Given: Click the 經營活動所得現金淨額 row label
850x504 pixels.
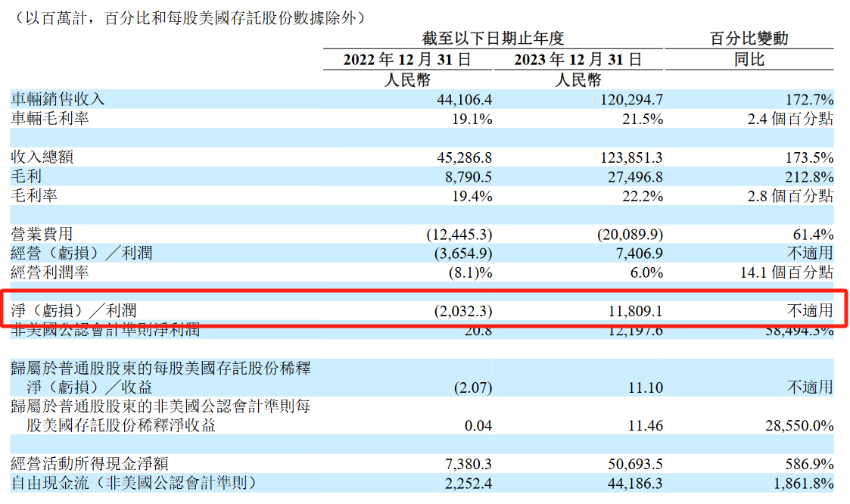Looking at the screenshot, I should pos(89,464).
